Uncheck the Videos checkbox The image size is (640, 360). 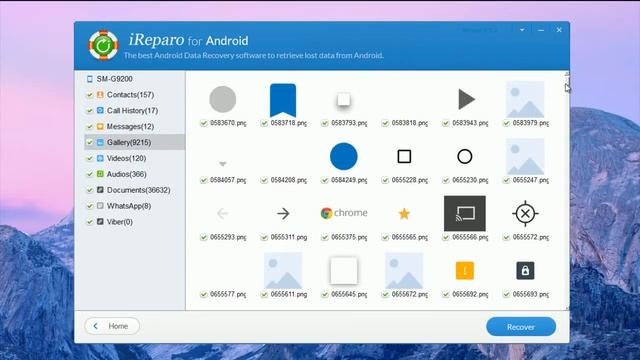[89, 158]
